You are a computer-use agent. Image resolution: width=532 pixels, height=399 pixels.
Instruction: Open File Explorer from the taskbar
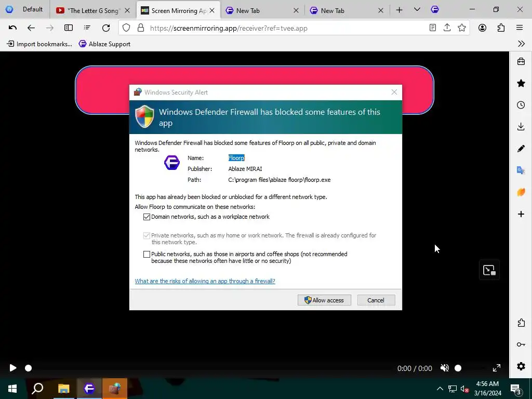(x=63, y=389)
